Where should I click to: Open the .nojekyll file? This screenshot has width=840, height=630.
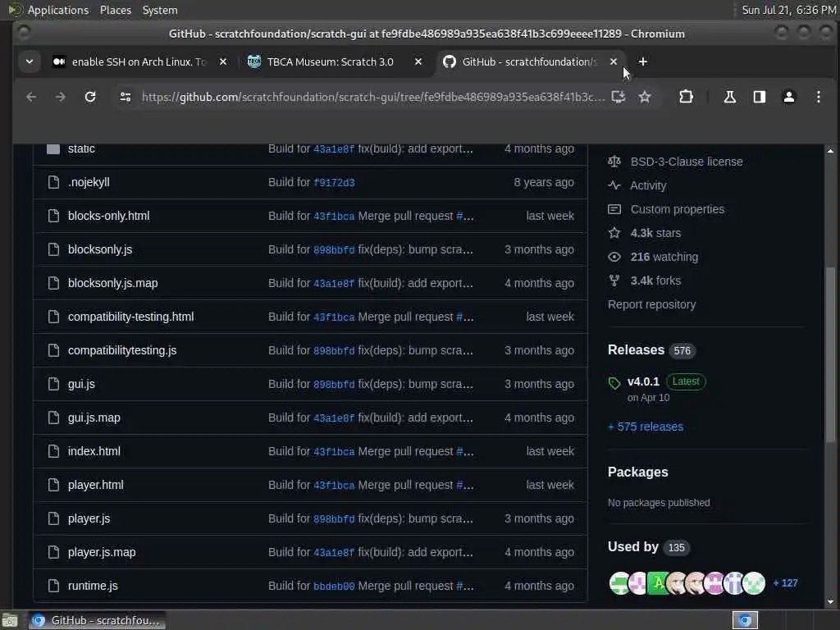[89, 182]
